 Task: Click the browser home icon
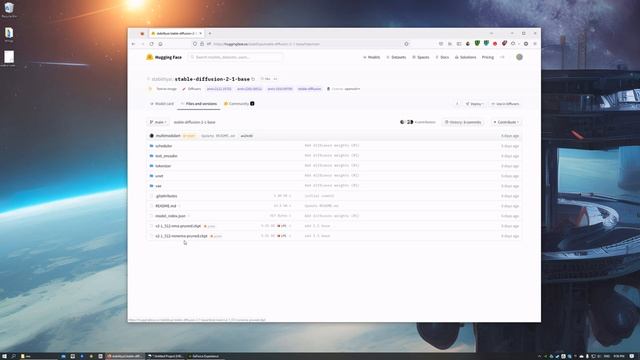[160, 44]
